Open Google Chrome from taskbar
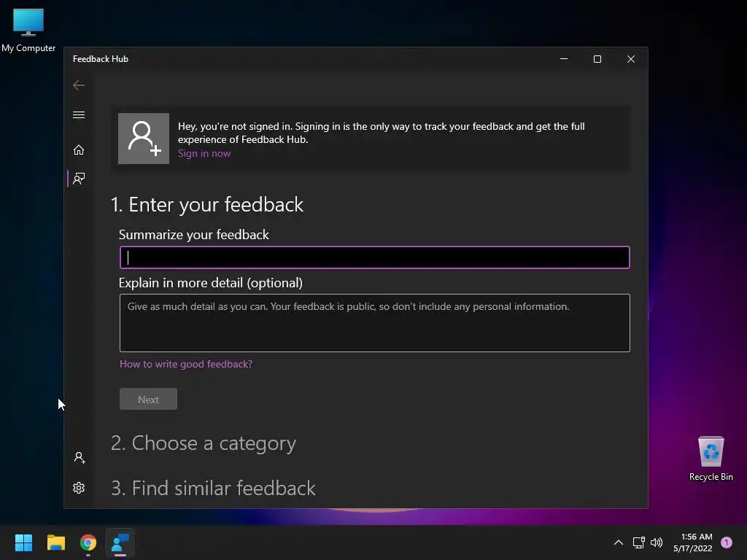The height and width of the screenshot is (560, 747). coord(88,542)
